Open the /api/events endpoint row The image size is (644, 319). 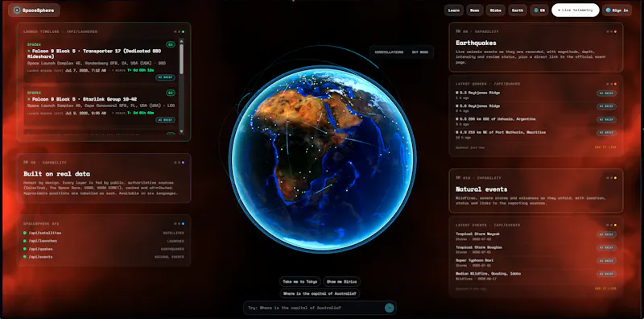point(104,257)
